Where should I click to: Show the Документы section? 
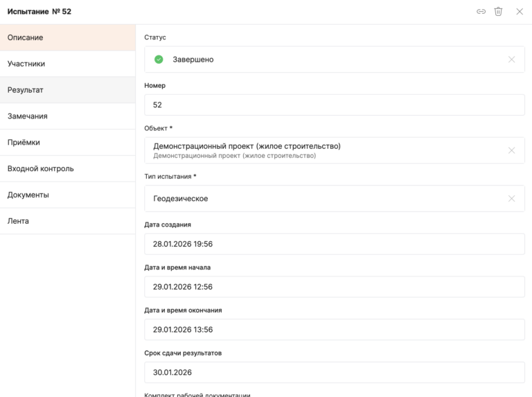[67, 195]
